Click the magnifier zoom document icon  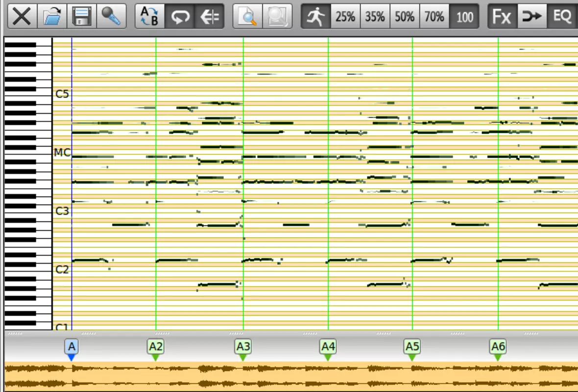pyautogui.click(x=248, y=16)
